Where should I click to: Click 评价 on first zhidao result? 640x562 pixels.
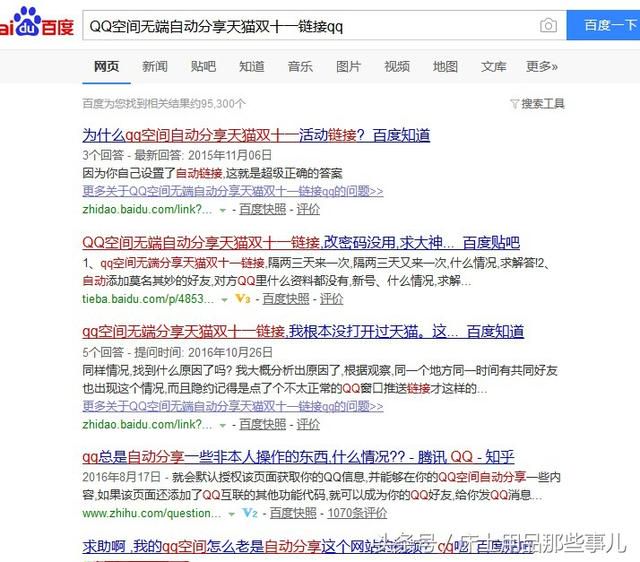click(308, 209)
